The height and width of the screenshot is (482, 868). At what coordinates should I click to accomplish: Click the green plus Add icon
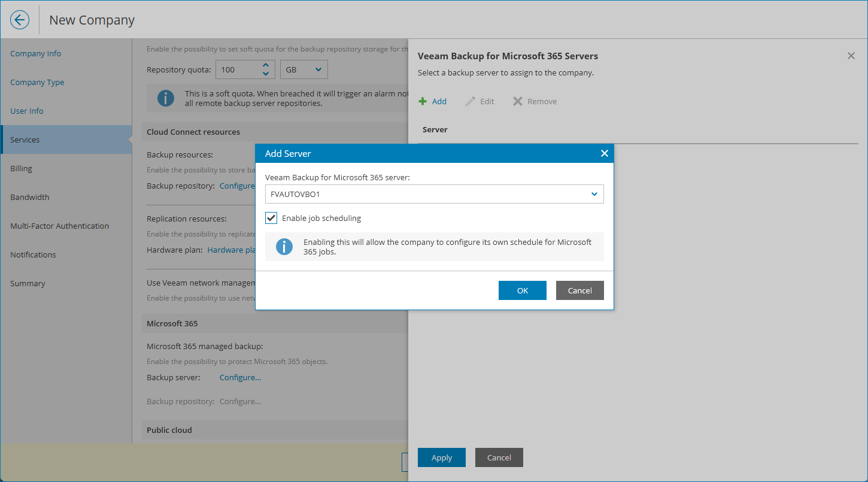423,101
